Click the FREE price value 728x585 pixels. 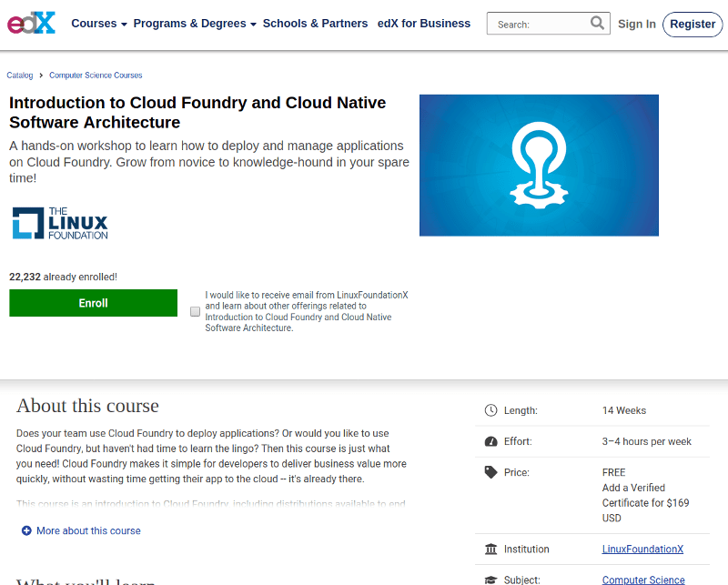click(x=613, y=472)
